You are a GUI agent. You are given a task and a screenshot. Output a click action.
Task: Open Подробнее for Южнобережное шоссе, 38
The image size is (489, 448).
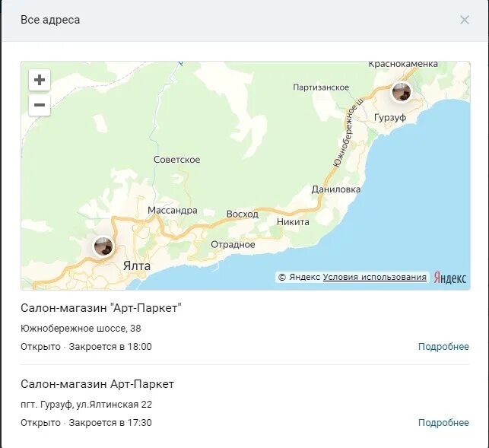[x=443, y=347]
